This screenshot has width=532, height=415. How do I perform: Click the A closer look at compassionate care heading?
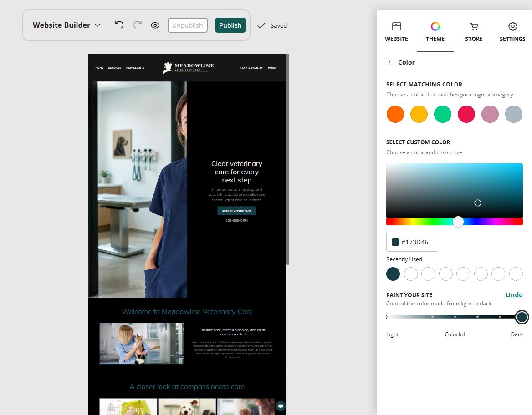point(187,387)
